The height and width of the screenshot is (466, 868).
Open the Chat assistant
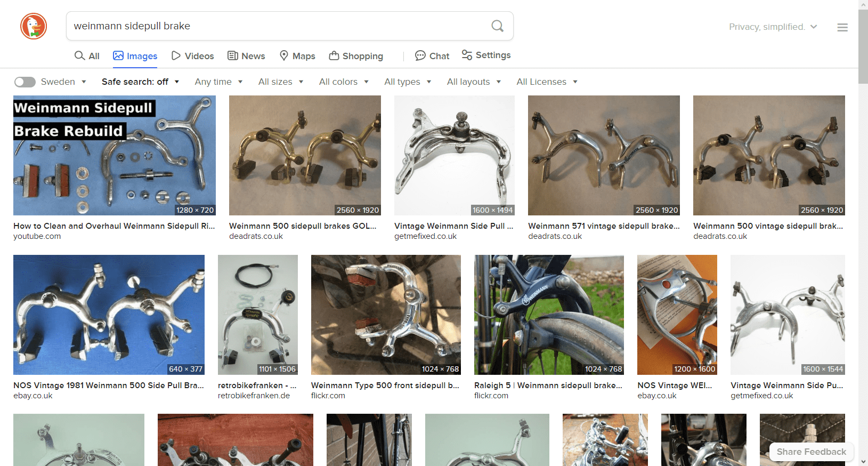point(432,56)
